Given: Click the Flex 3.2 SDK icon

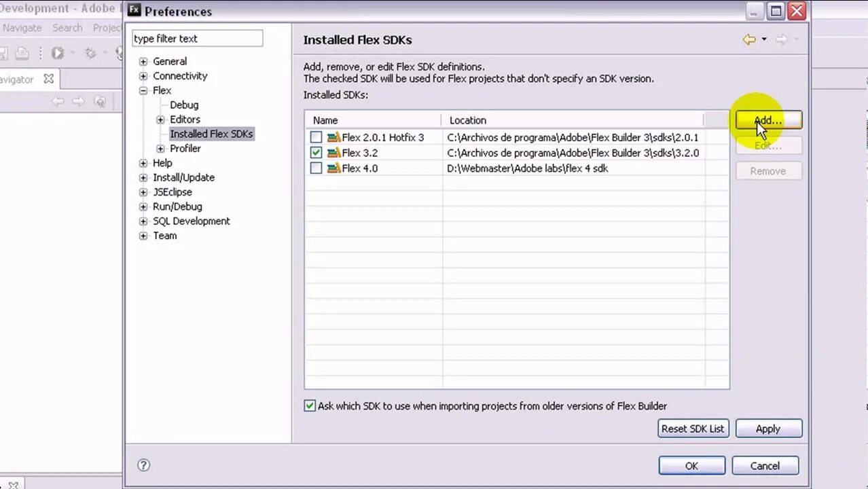Looking at the screenshot, I should tap(333, 153).
